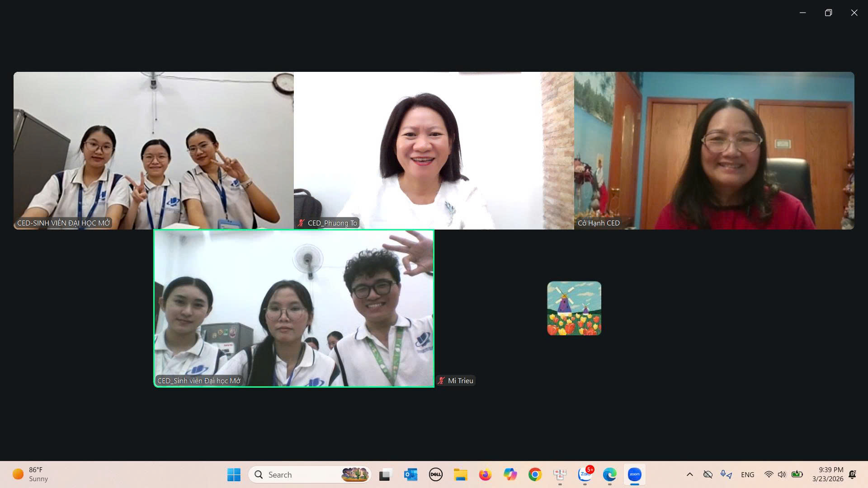Expand hidden system tray icons chevron
The image size is (868, 488).
click(689, 474)
